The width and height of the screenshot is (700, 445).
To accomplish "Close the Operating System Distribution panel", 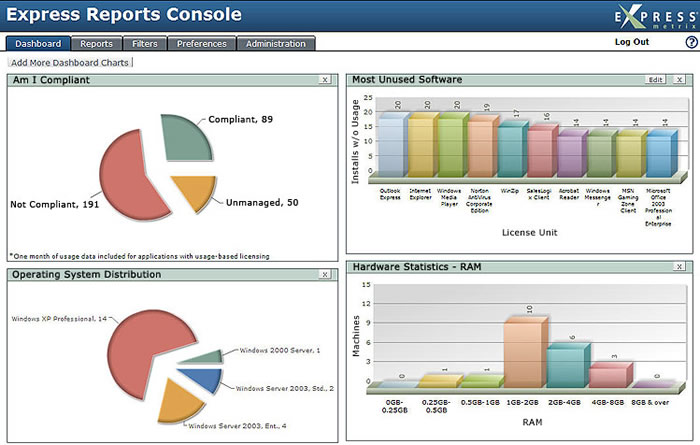I will coord(325,274).
